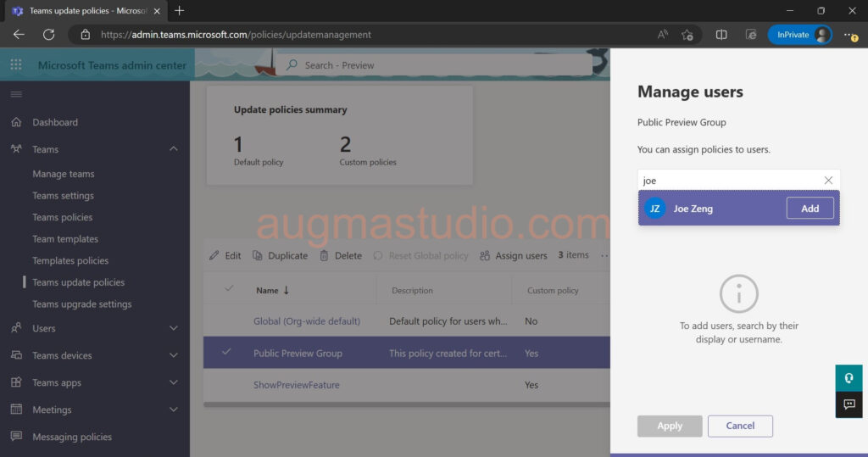Open Teams upgrade settings page
The width and height of the screenshot is (868, 457).
point(82,304)
